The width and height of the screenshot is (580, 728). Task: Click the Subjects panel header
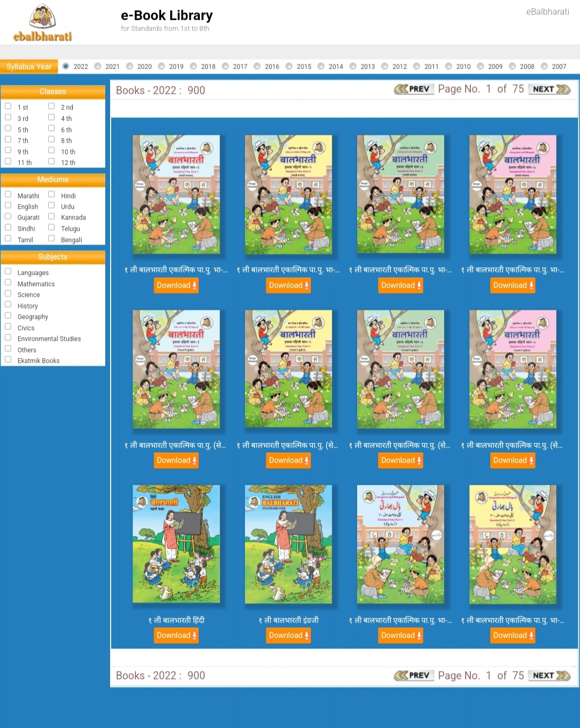click(x=53, y=257)
